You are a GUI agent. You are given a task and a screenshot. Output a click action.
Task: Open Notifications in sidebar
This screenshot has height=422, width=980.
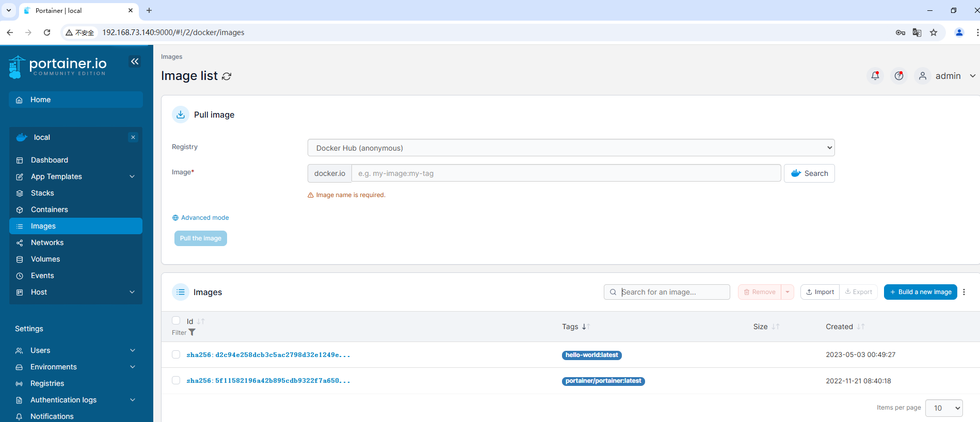[76, 416]
